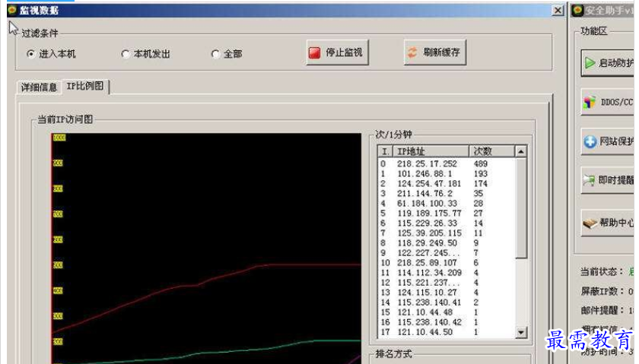Click the 监视数据 title bar app icon

[x=12, y=10]
